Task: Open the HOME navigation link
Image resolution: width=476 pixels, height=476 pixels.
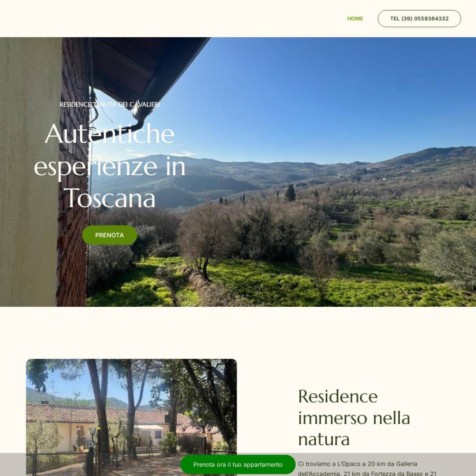Action: [x=355, y=19]
